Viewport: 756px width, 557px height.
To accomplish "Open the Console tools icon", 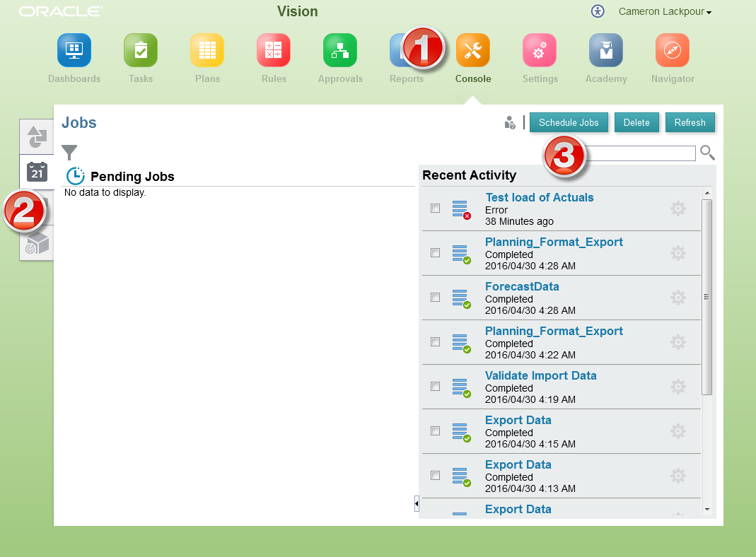I will (473, 50).
